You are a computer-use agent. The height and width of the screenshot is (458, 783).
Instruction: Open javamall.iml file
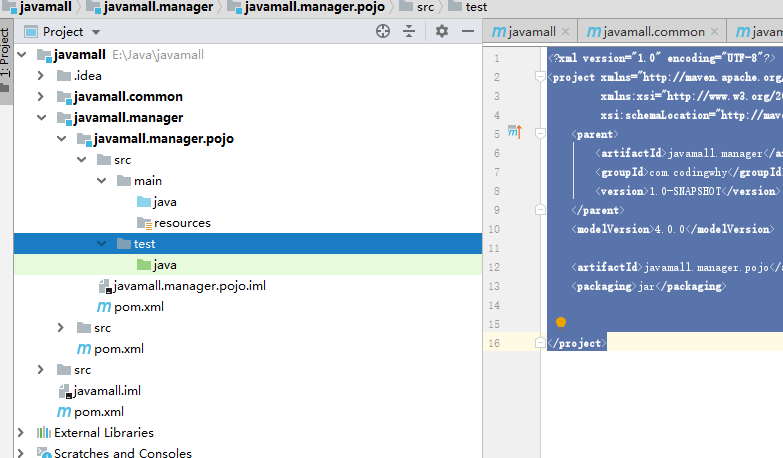pos(99,391)
